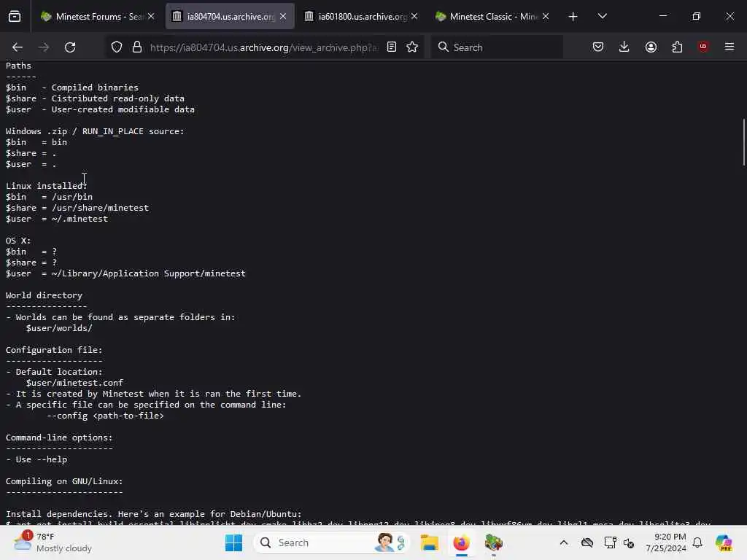Open the Downloads panel

tap(624, 47)
